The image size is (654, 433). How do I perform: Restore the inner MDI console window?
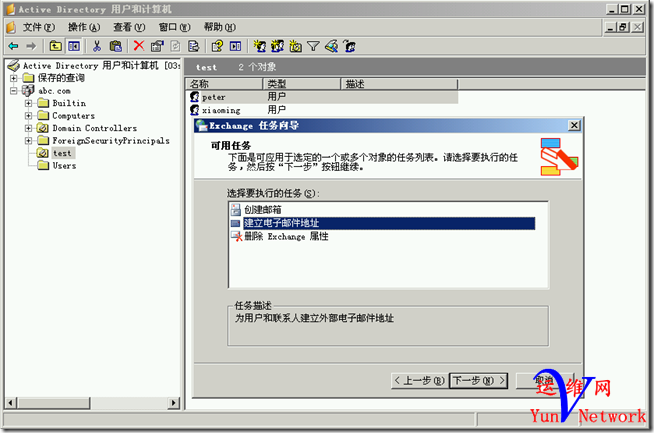(x=624, y=27)
